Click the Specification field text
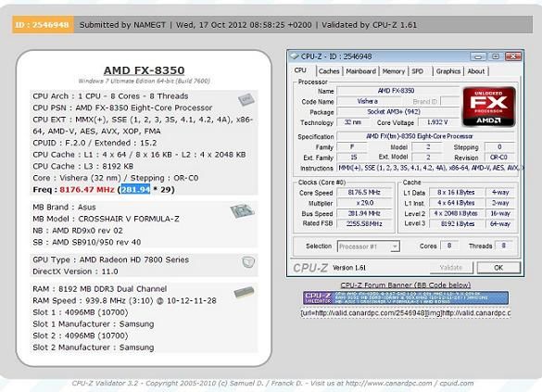542x392 pixels. click(x=426, y=136)
